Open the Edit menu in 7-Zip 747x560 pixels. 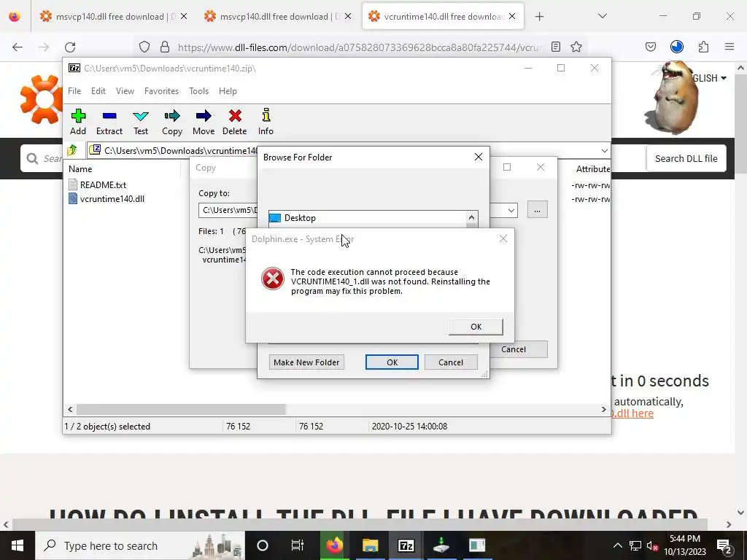coord(98,91)
